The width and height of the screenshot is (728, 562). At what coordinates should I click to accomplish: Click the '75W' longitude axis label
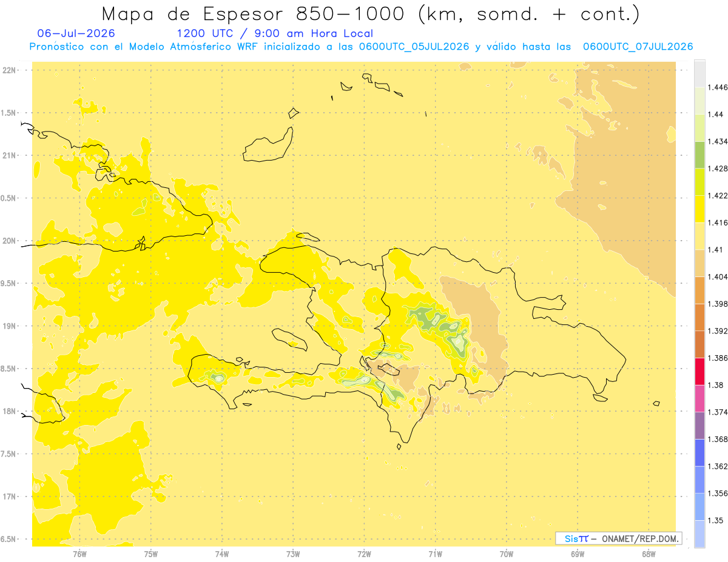click(x=151, y=554)
